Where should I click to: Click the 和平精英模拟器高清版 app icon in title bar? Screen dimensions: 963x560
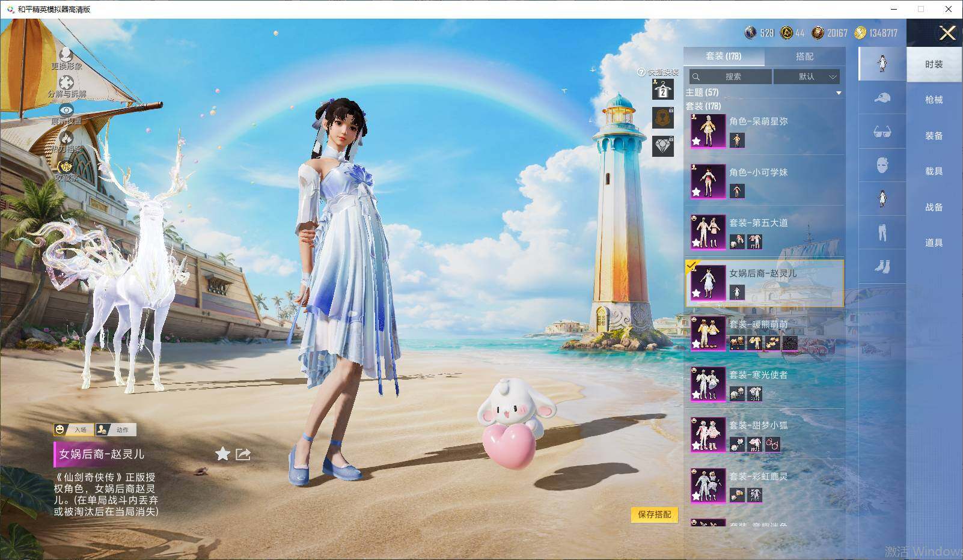pos(10,9)
